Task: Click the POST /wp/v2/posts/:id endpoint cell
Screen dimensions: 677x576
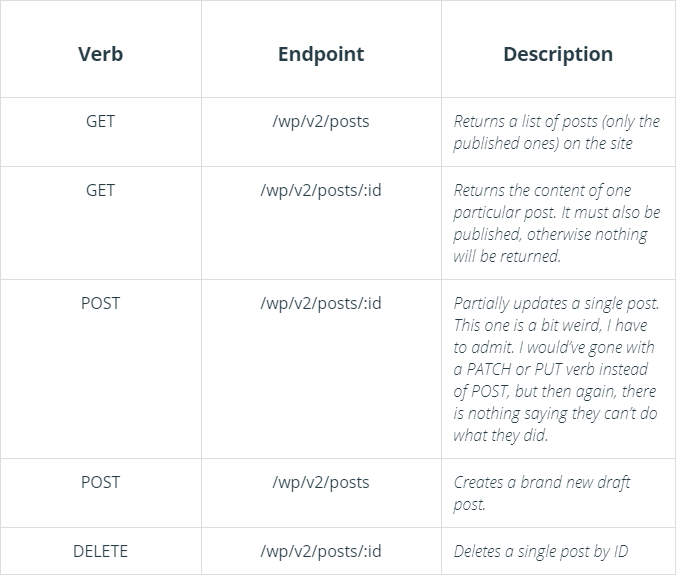Action: coord(320,302)
